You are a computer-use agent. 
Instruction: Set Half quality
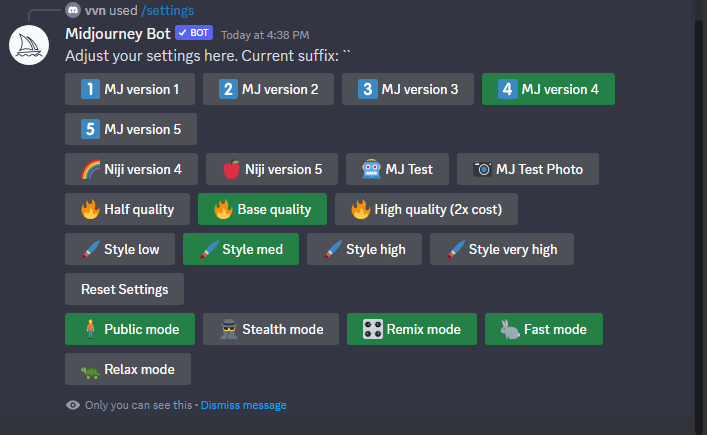point(127,209)
